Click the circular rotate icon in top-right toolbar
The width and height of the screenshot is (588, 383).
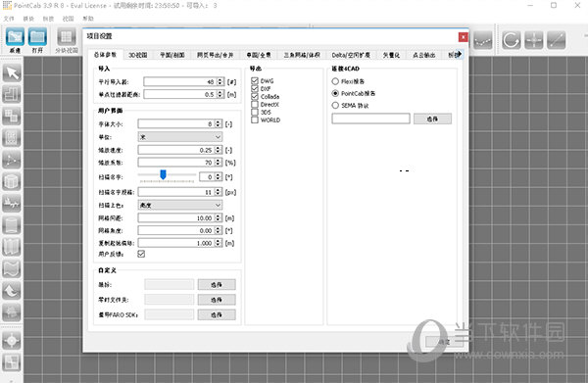[x=512, y=40]
